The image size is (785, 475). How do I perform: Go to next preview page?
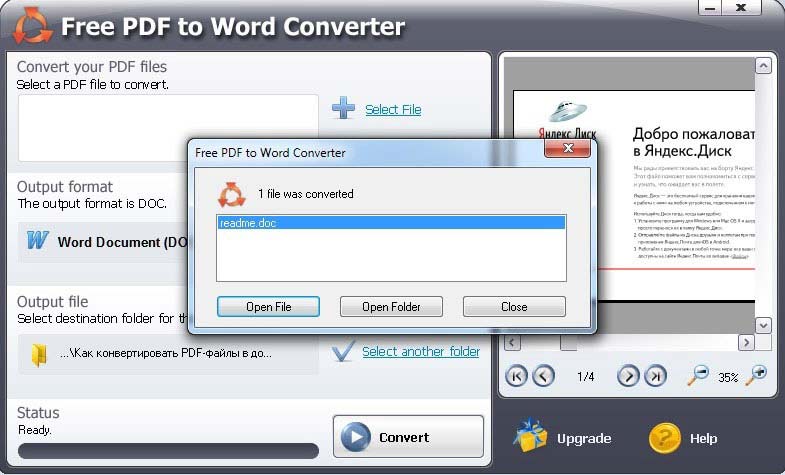pos(628,375)
